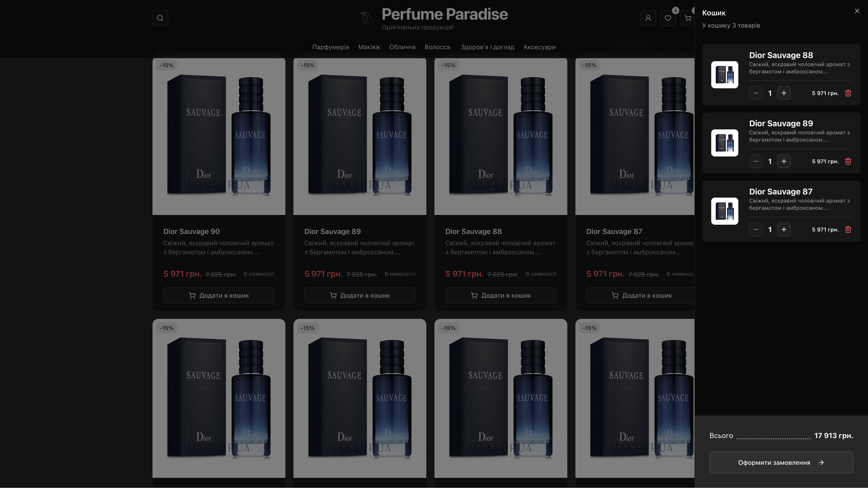Open the Макіяж category

[369, 47]
